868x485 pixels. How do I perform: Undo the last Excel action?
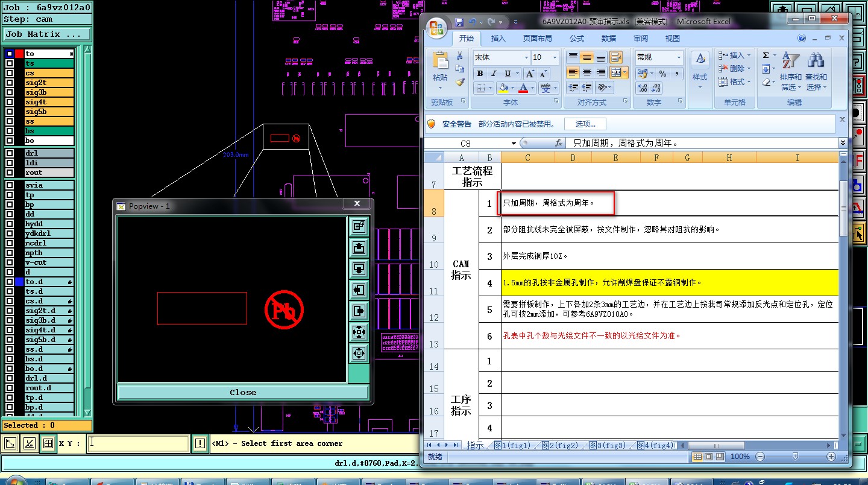tap(473, 22)
